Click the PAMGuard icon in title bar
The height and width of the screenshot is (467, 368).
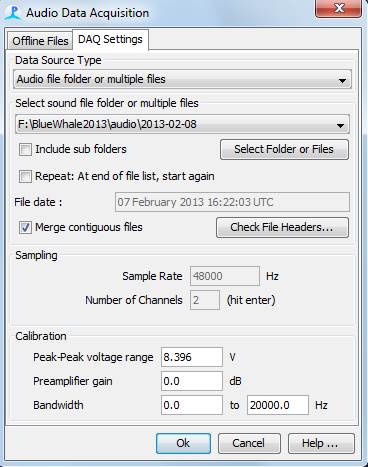tap(13, 13)
